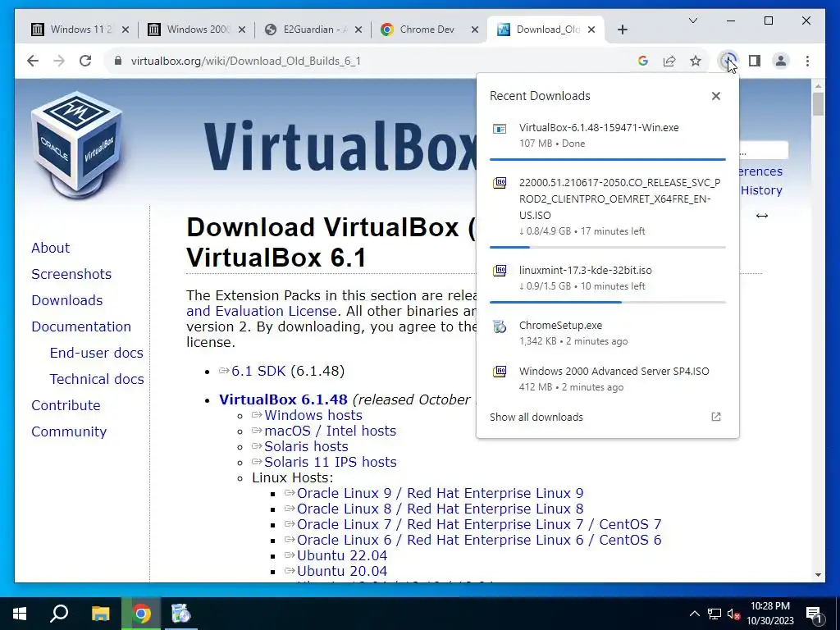Screen dimensions: 840x630
Task: Click Windows 2000 Advanced Server SP4.ISO entry
Action: tap(608, 379)
